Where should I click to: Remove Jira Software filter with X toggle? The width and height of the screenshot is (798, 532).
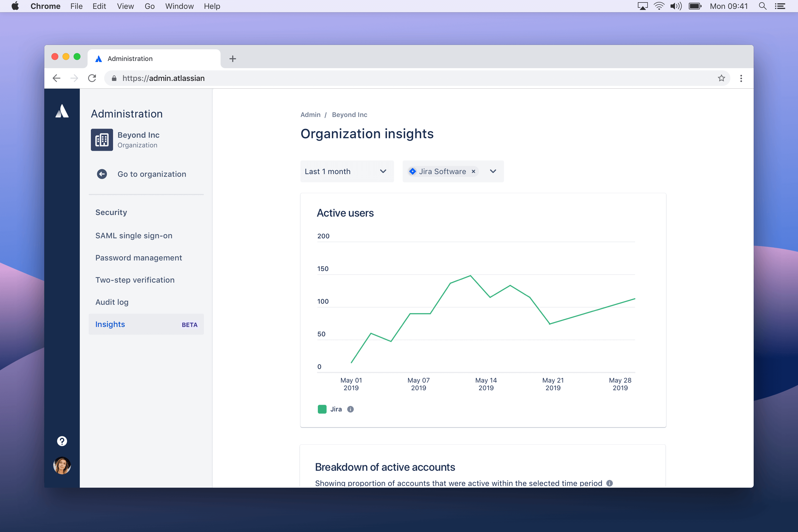473,172
